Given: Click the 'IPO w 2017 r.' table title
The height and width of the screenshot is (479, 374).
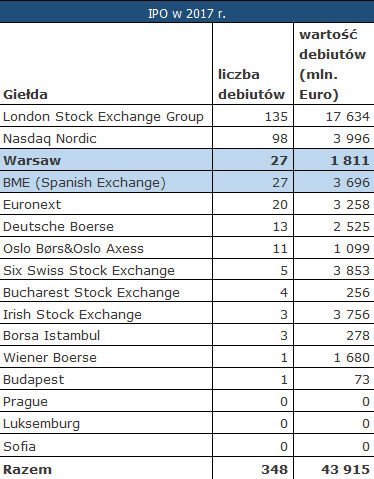Looking at the screenshot, I should click(187, 13).
